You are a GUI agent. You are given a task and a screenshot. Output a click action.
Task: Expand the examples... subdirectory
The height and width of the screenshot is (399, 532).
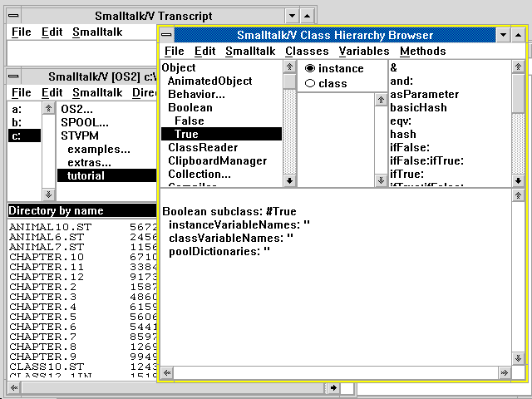[99, 150]
